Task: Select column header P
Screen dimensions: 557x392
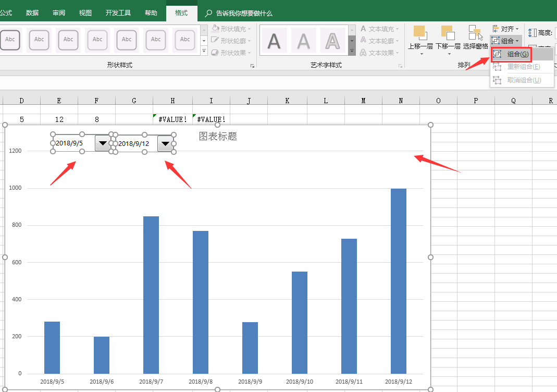Action: [x=476, y=101]
